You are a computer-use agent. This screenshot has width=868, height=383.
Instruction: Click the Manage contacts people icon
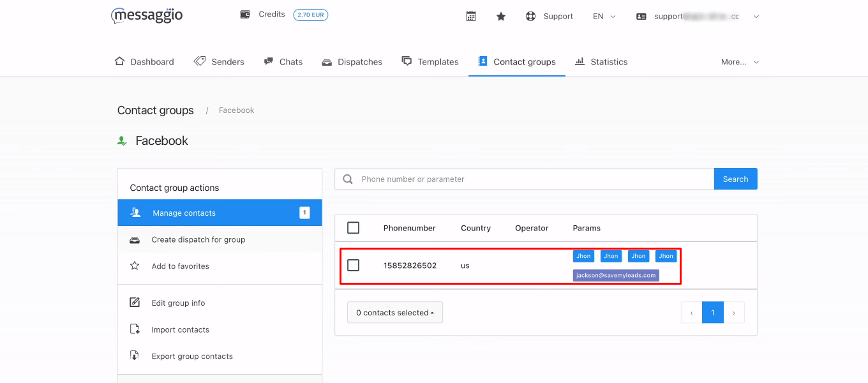[135, 213]
